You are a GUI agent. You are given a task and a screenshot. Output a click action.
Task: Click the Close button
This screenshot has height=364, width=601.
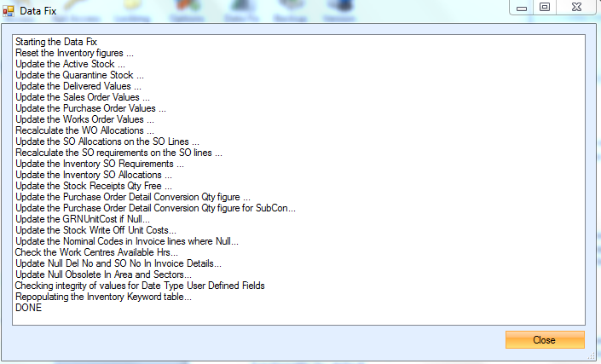tap(545, 340)
